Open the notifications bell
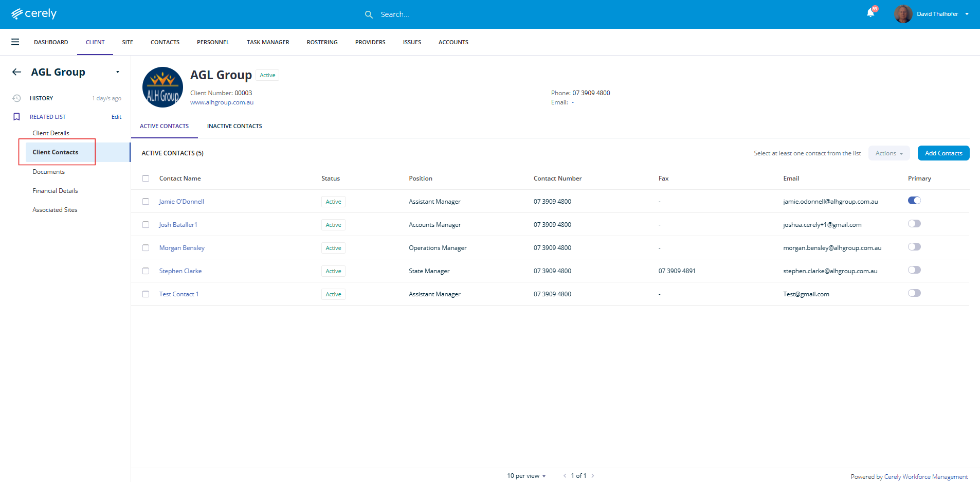980x482 pixels. 870,13
